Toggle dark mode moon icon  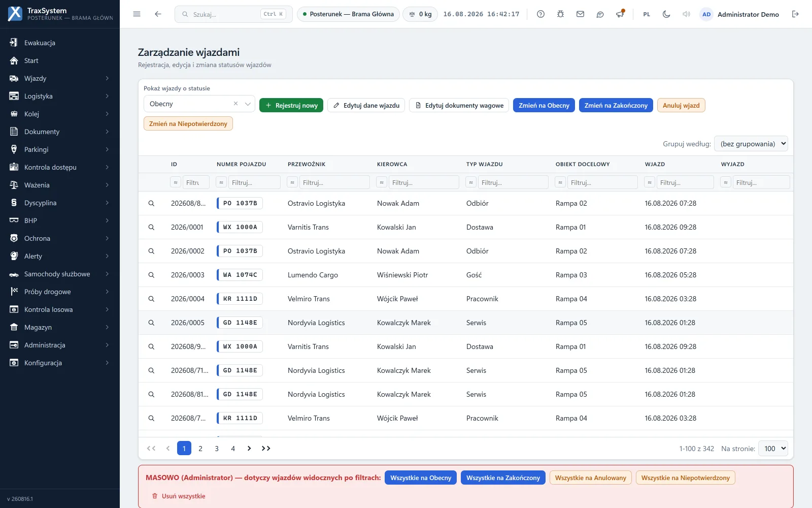[666, 14]
